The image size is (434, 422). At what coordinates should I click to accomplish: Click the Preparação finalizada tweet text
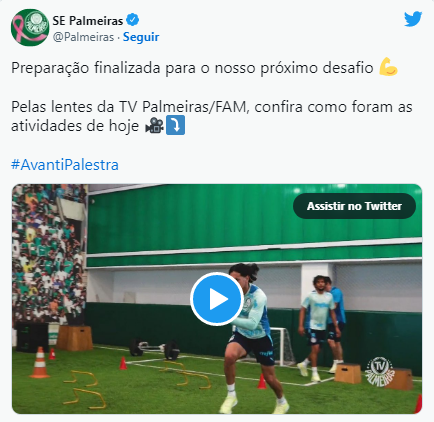[192, 68]
